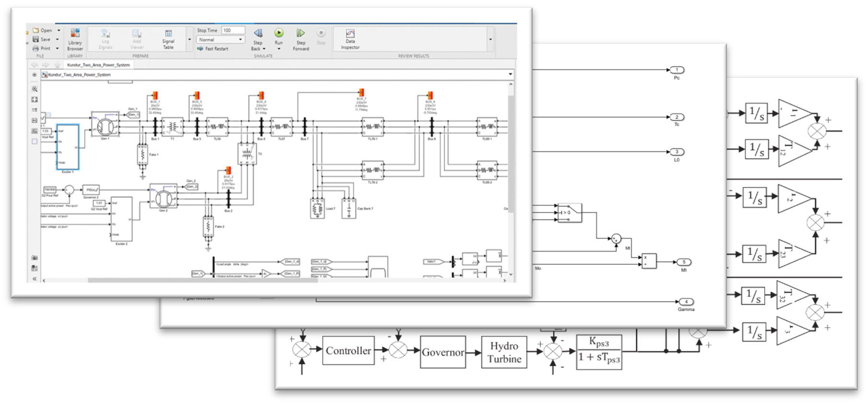This screenshot has width=868, height=404.
Task: Click the Step Forward icon
Action: 300,33
